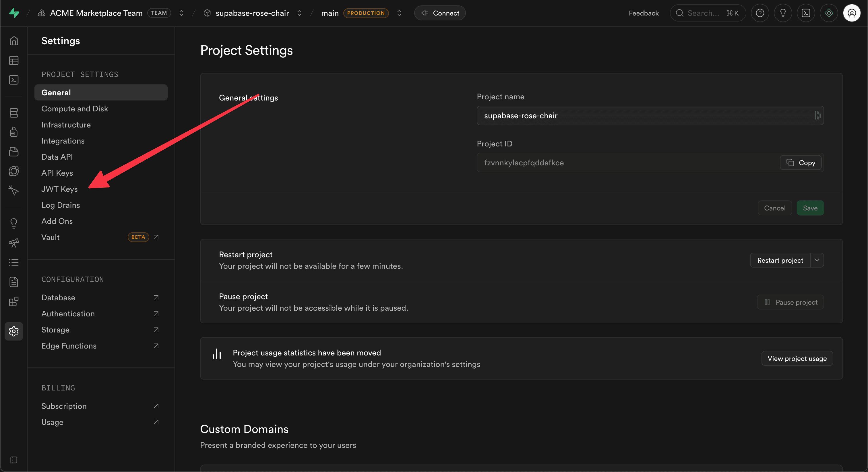
Task: Open the Connect button in the header
Action: pos(440,13)
